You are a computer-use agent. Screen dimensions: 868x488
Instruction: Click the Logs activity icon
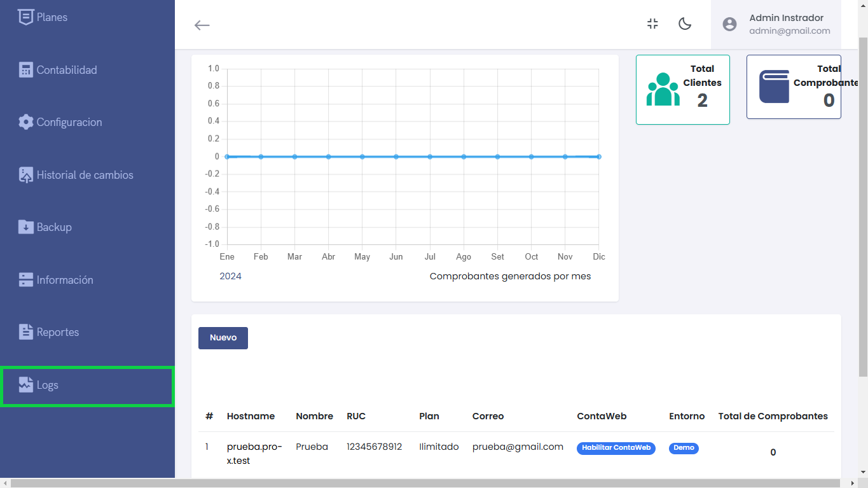tap(25, 385)
